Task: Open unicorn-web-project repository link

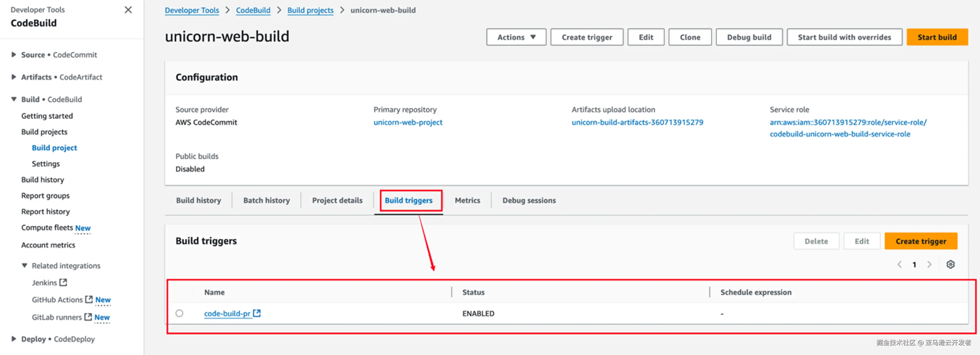Action: 408,122
